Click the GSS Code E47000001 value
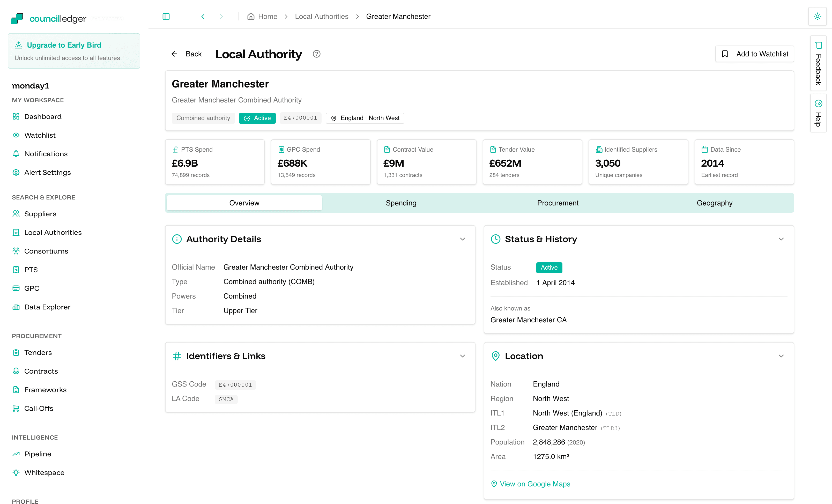The height and width of the screenshot is (504, 832). click(x=235, y=385)
